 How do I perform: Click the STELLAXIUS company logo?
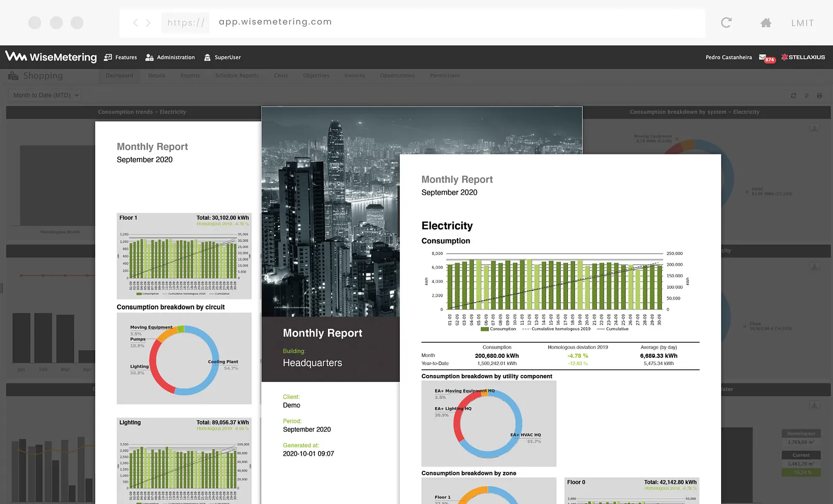point(803,57)
